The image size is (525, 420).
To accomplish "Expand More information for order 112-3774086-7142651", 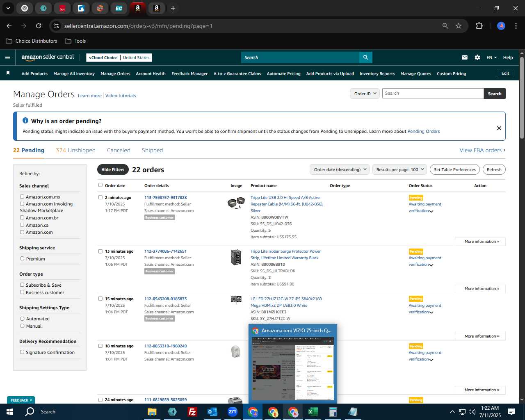I will coord(480,289).
